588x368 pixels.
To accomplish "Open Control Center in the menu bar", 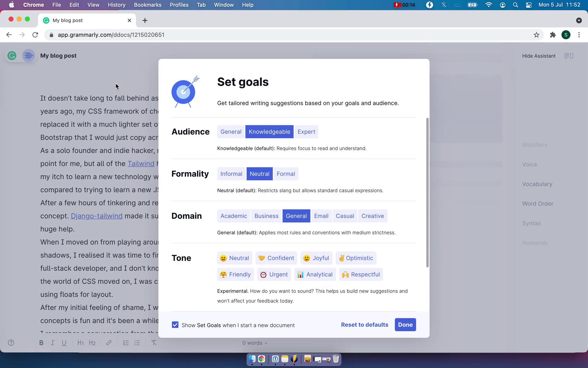I will pos(529,5).
